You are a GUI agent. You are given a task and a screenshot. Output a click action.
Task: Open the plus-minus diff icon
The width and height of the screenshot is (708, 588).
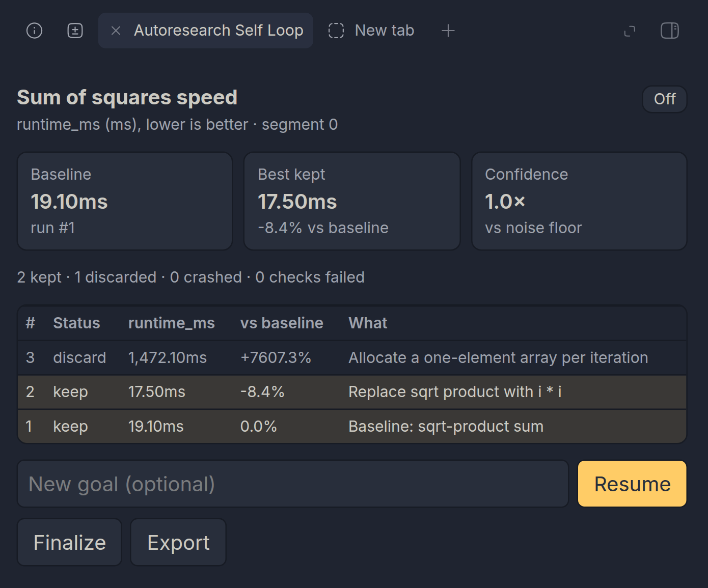pyautogui.click(x=75, y=31)
